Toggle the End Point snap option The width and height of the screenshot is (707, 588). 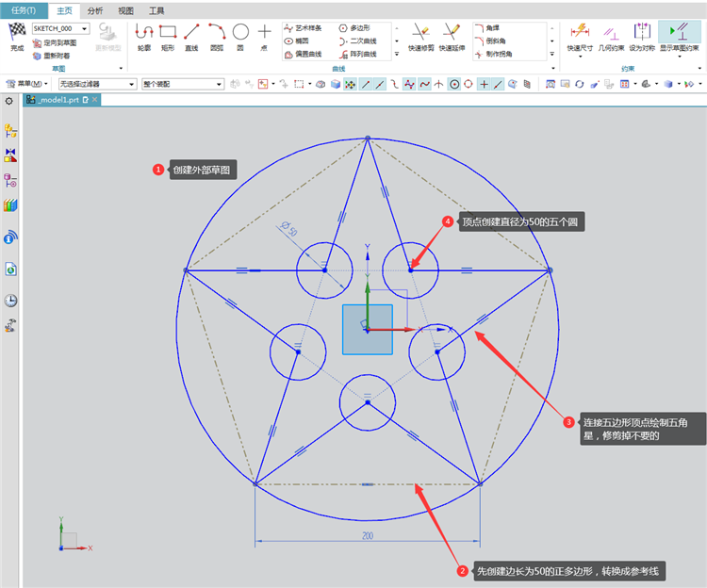click(366, 84)
